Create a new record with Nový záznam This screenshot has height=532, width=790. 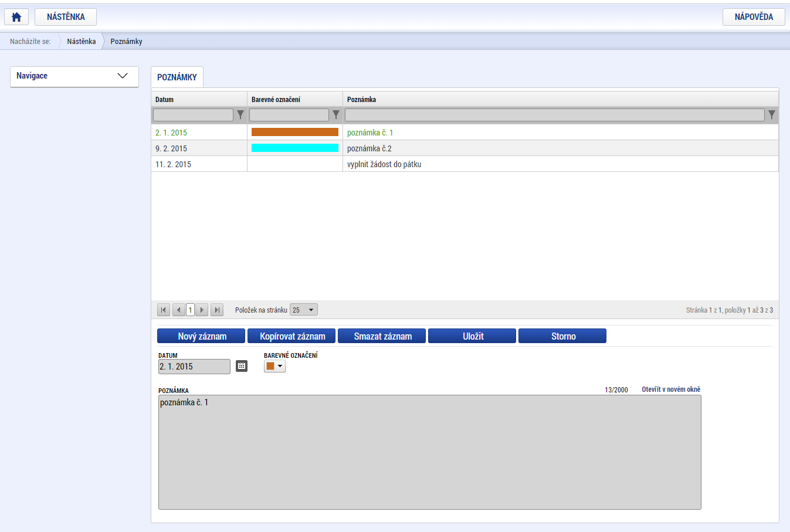point(201,336)
